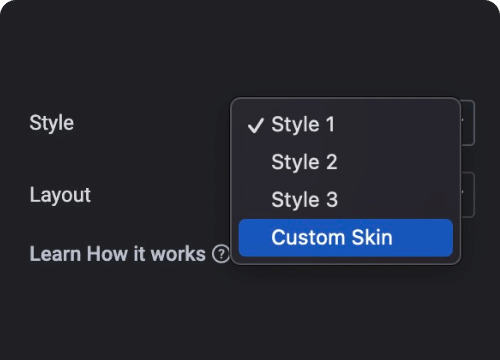Activate the blue Custom Skin row
The width and height of the screenshot is (500, 360).
coord(346,238)
